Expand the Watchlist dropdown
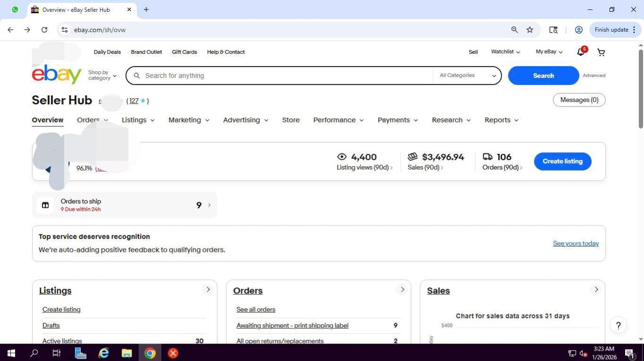This screenshot has width=644, height=361. 504,52
